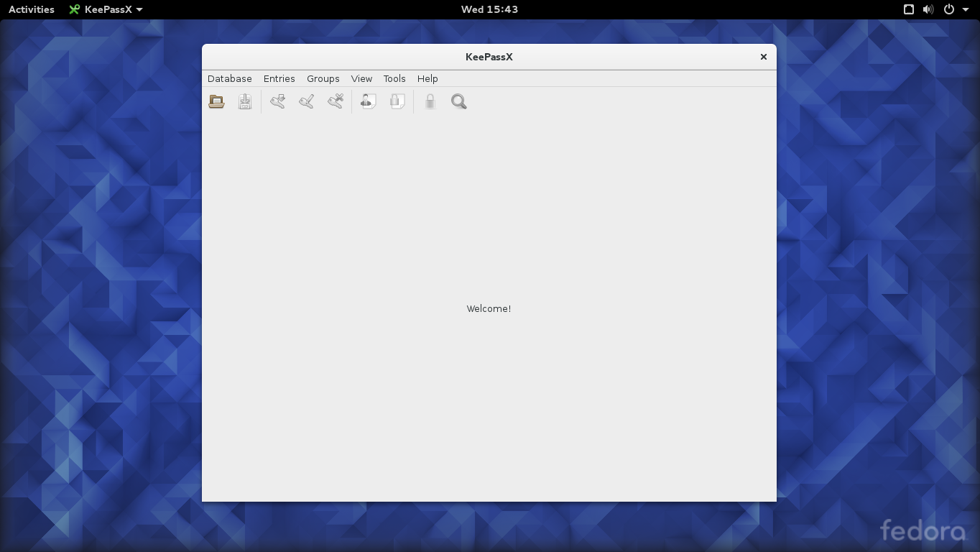Open the Groups menu

[x=323, y=78]
